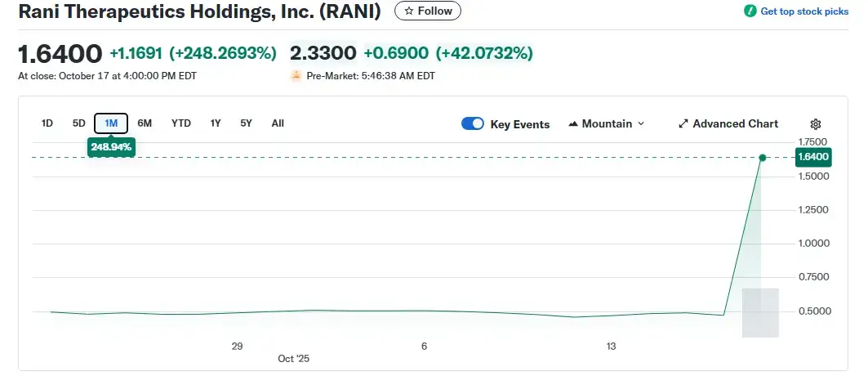This screenshot has height=376, width=868.
Task: Show the All time range
Action: tap(278, 123)
